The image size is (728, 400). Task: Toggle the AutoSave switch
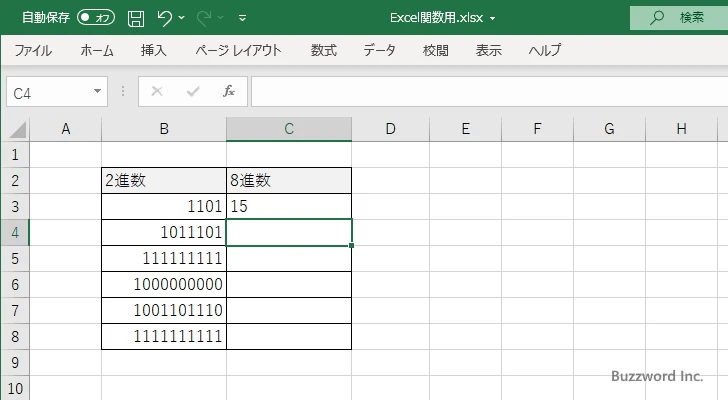coord(96,18)
